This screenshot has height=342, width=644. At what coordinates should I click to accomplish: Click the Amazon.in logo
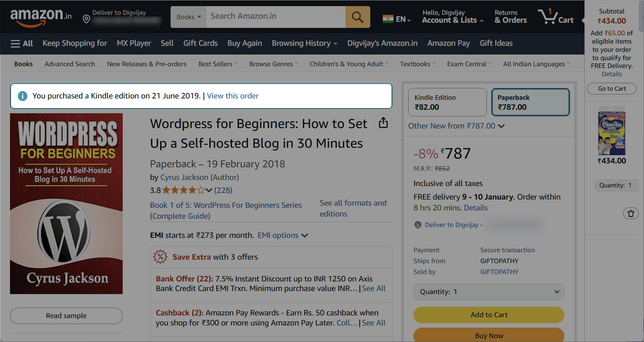(x=41, y=16)
